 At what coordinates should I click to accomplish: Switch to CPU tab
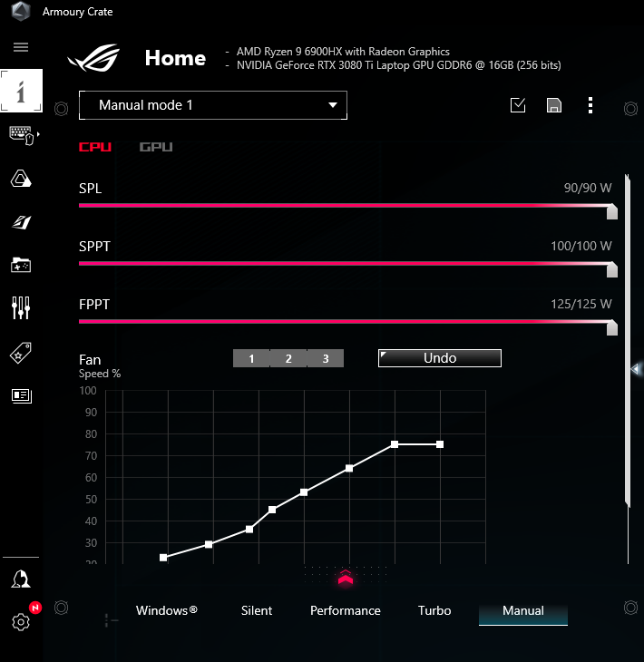click(x=95, y=147)
